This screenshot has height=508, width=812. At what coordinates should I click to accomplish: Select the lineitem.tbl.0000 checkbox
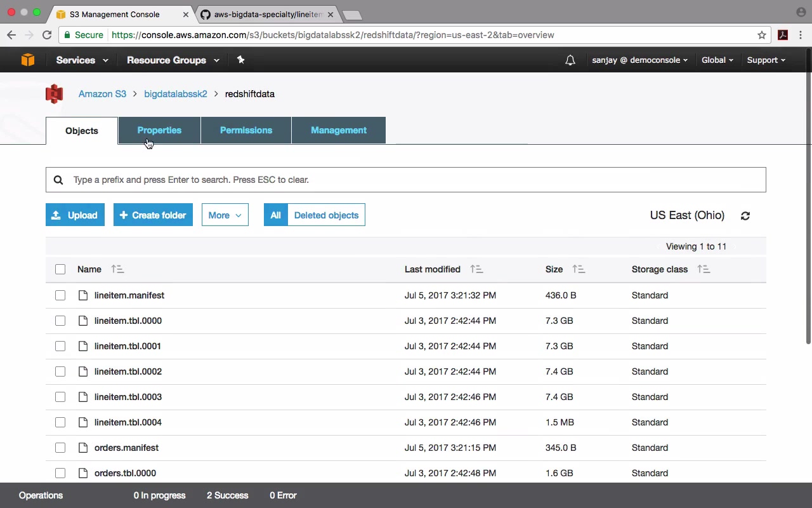(60, 321)
